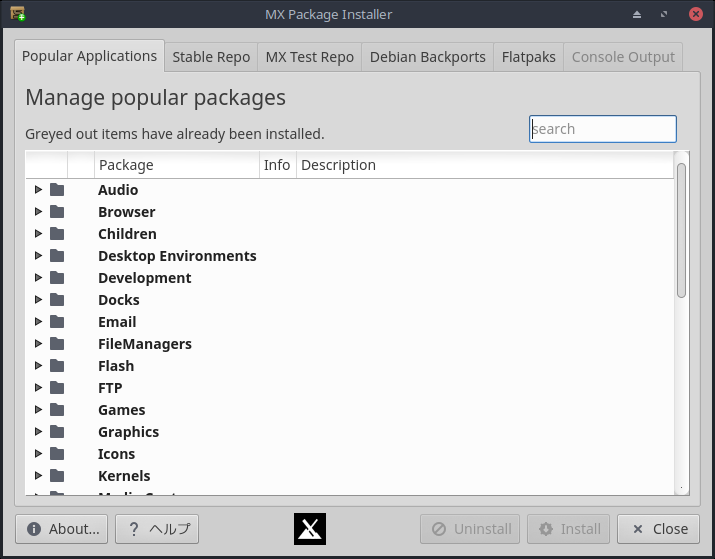715x559 pixels.
Task: Expand the Kernels category
Action: [38, 476]
